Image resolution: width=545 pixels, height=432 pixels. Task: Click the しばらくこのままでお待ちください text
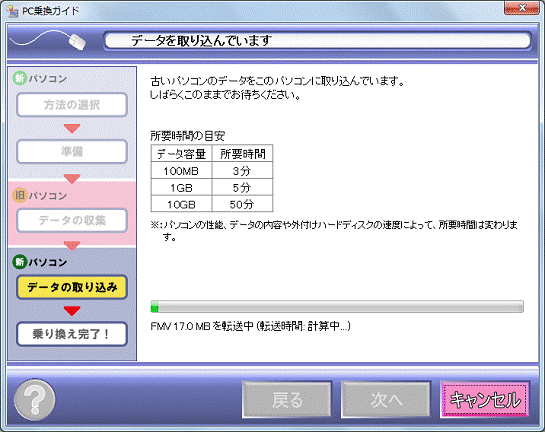(225, 95)
